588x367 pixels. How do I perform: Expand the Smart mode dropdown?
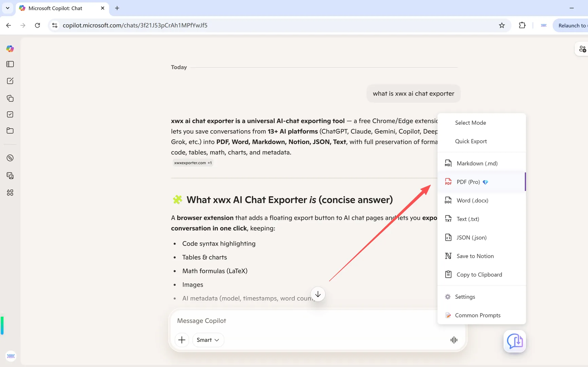[208, 340]
